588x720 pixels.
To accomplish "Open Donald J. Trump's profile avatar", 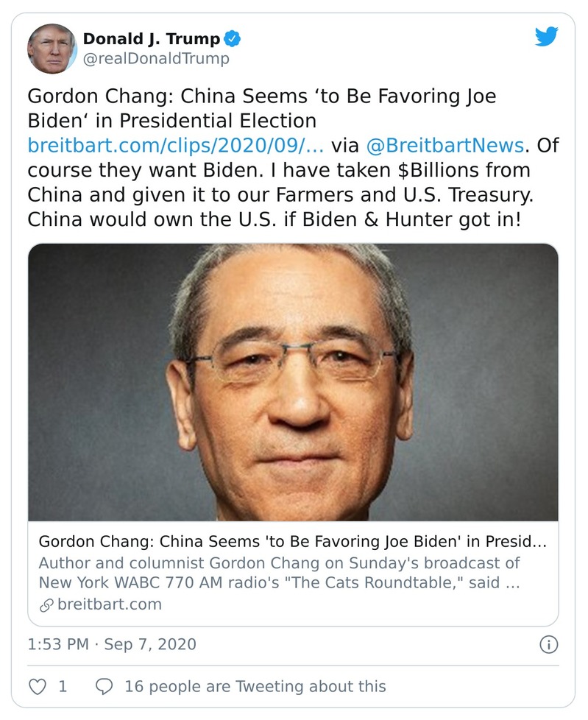I will [x=52, y=48].
